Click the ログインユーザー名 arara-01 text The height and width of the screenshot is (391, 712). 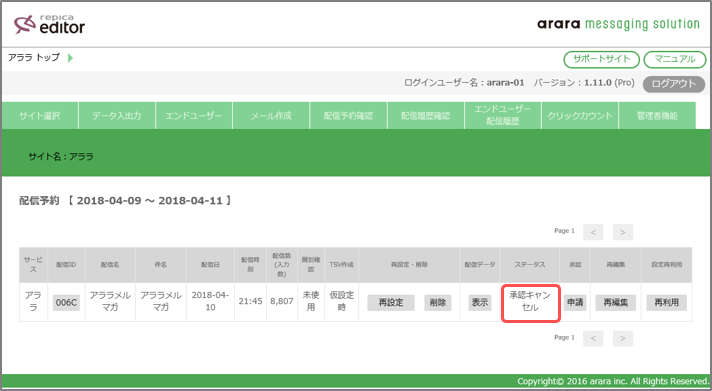tap(464, 83)
